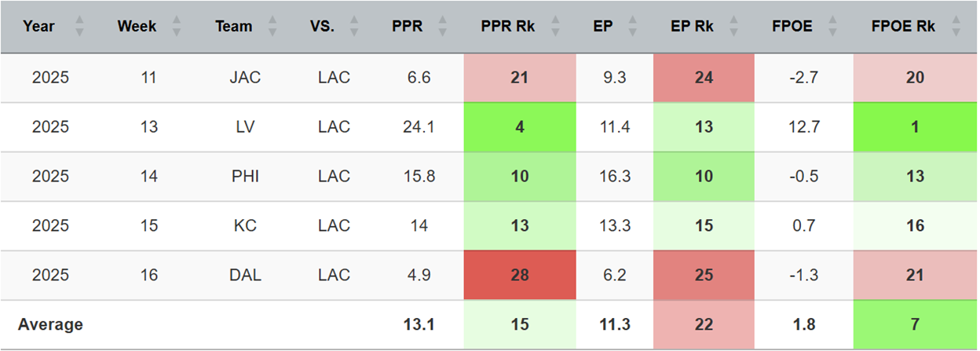Click the green average FPOE Rk cell 7
The image size is (980, 351).
(x=915, y=324)
